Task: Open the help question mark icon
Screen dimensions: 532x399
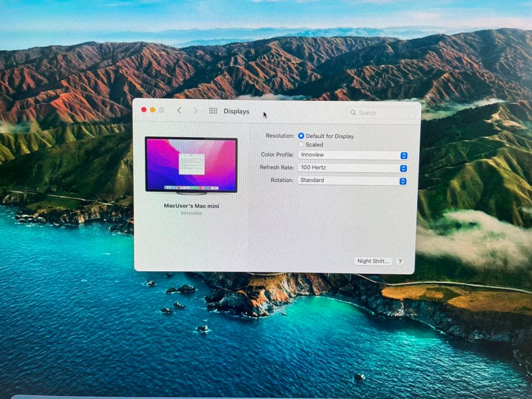Action: 399,261
